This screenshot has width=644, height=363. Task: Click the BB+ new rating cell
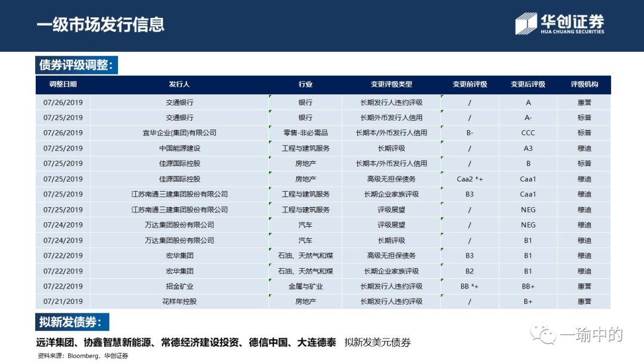528,286
